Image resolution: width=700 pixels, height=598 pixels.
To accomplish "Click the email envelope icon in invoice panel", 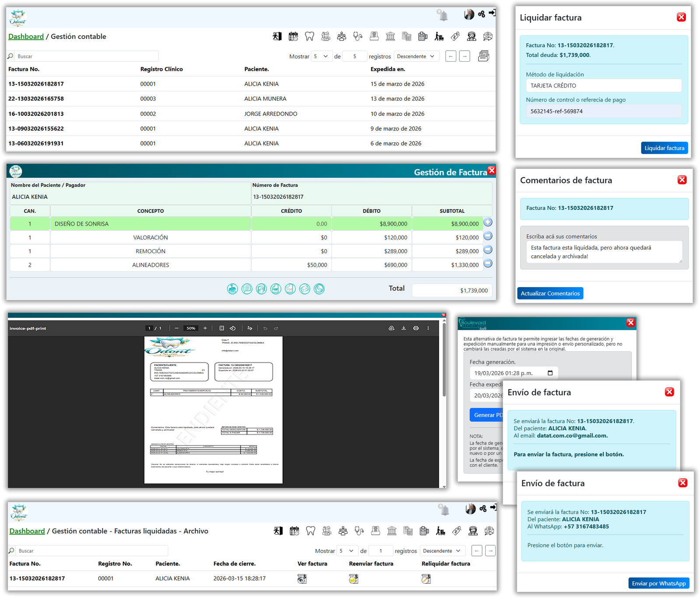I will tap(305, 289).
